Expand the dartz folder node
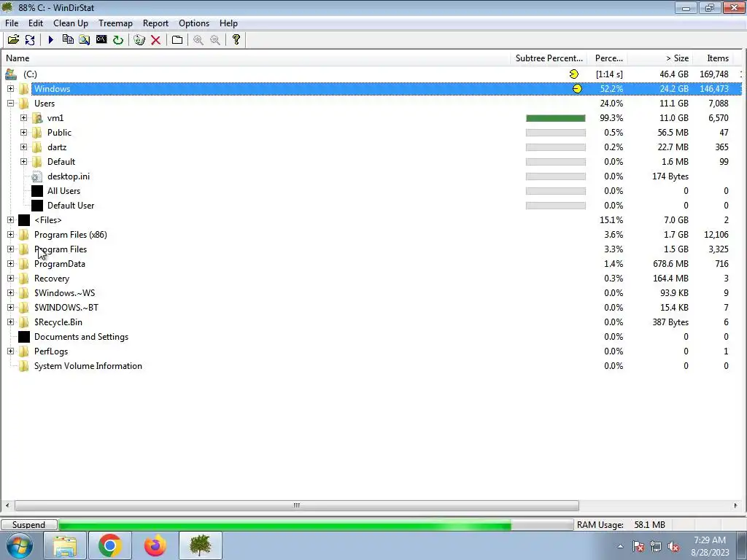The height and width of the screenshot is (560, 747). (24, 147)
